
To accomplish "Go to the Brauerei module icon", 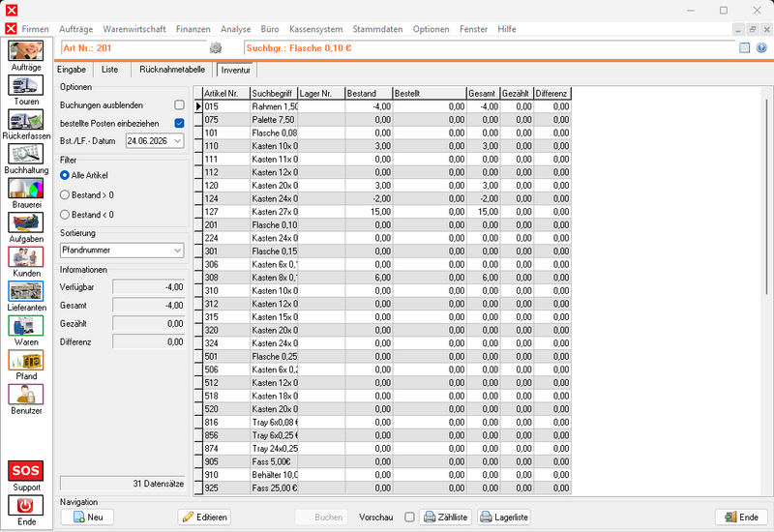I will pos(26,189).
